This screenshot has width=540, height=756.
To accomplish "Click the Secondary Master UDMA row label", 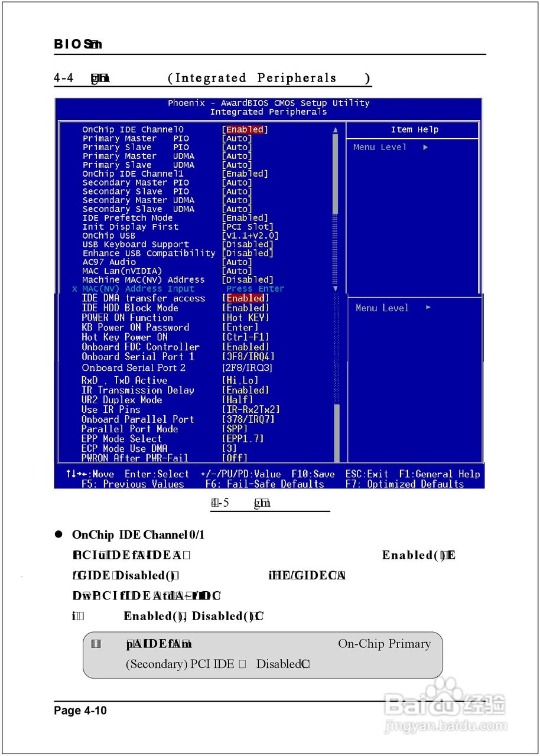I will click(x=138, y=200).
